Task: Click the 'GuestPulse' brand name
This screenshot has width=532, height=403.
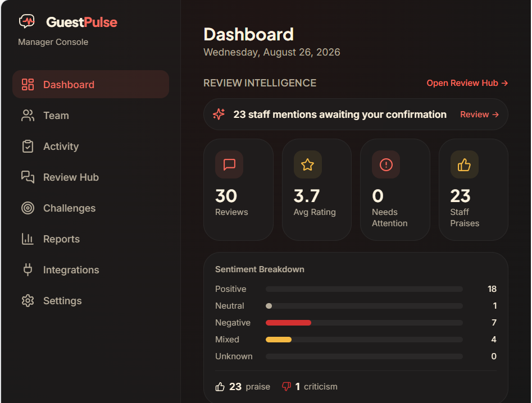Action: 82,22
